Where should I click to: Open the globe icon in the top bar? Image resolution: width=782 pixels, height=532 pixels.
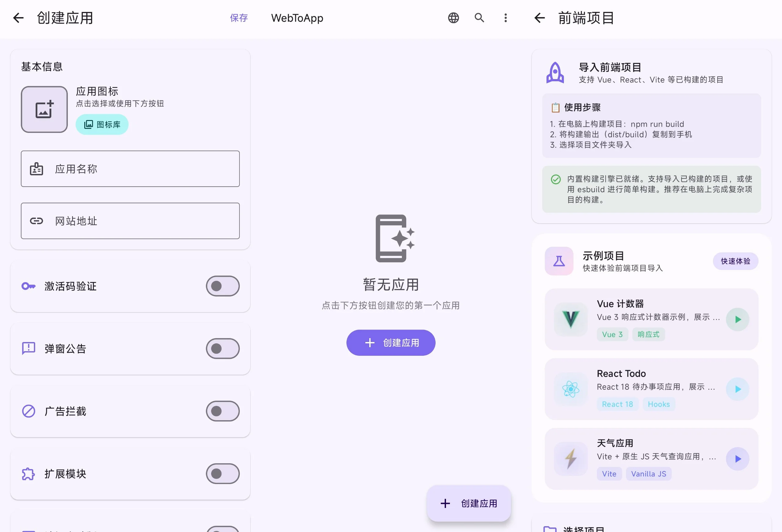[453, 18]
